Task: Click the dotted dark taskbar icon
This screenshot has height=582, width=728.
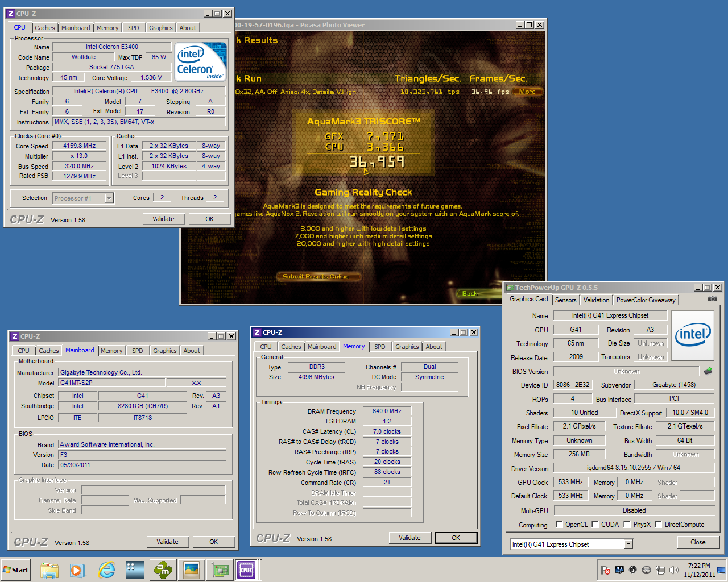Action: (135, 569)
